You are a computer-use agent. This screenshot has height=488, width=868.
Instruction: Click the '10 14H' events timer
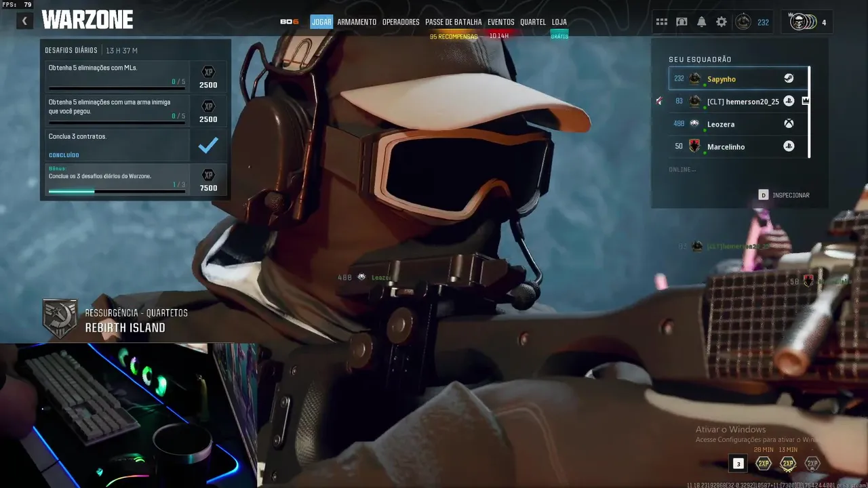tap(499, 36)
